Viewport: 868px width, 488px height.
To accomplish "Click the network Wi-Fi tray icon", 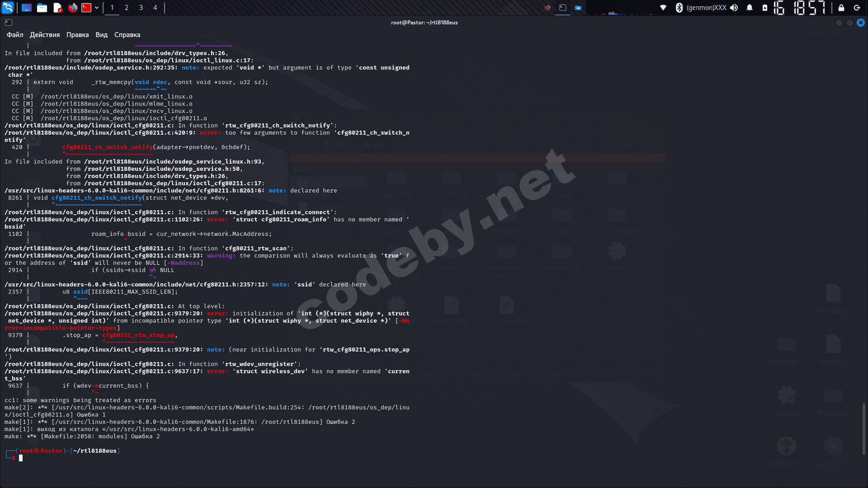I will point(663,8).
